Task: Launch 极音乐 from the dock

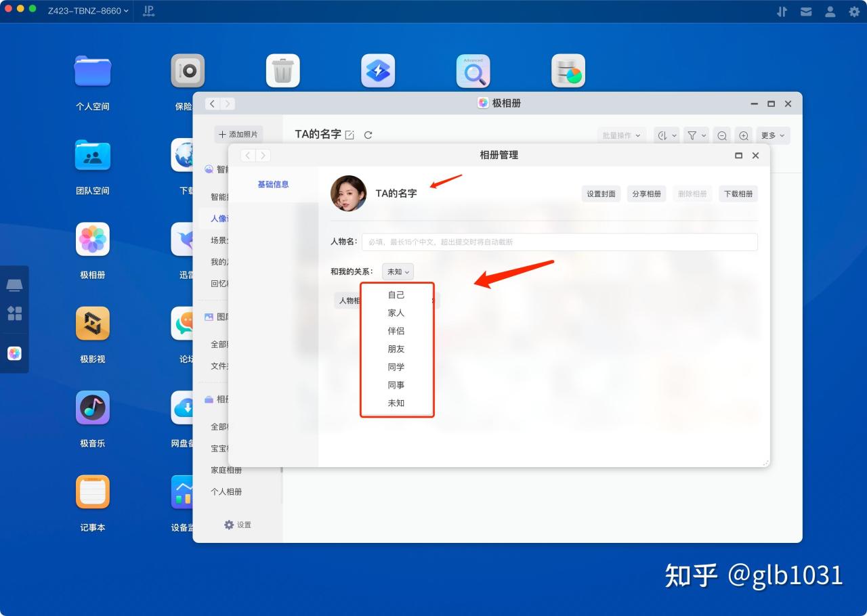Action: click(x=92, y=408)
